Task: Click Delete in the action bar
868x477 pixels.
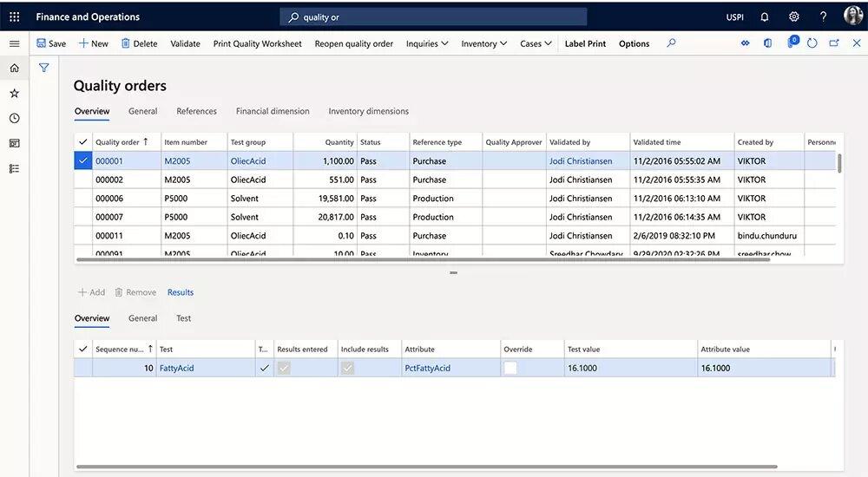Action: pyautogui.click(x=139, y=43)
